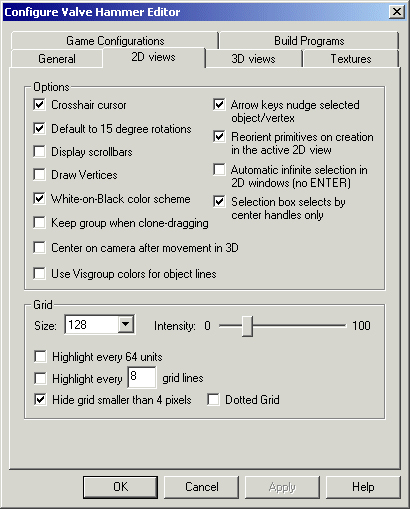This screenshot has height=509, width=410.
Task: Toggle Default to 15 degree rotations
Action: click(39, 128)
